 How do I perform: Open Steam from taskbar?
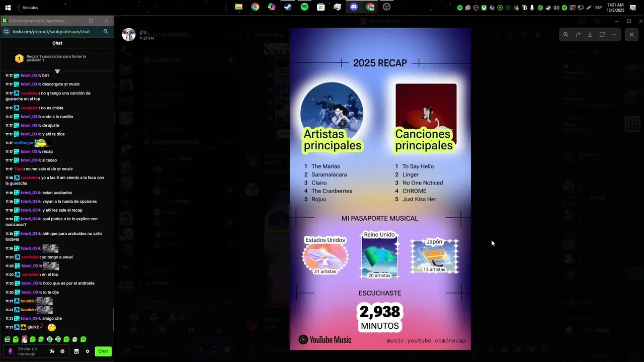pyautogui.click(x=288, y=7)
